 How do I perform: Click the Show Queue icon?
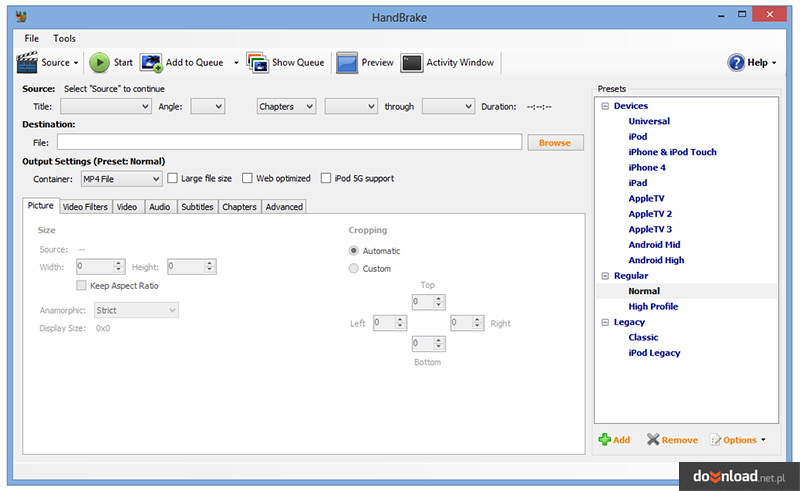pos(257,62)
